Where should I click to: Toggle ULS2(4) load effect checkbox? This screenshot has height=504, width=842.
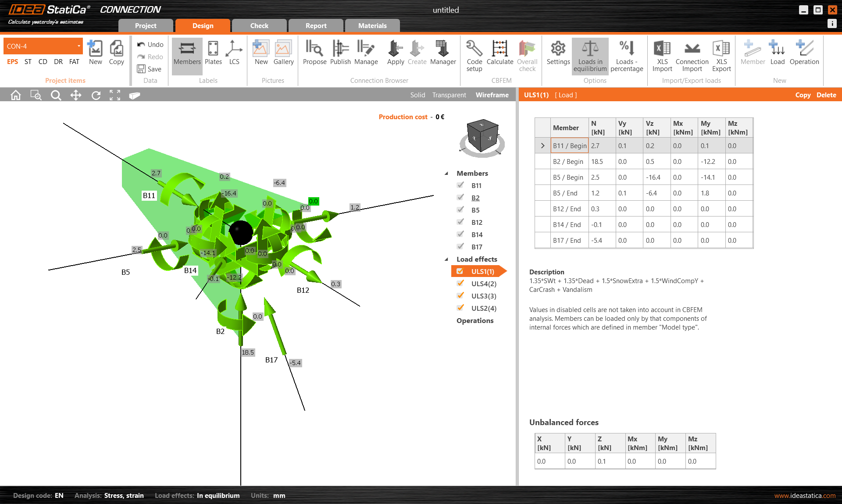point(460,308)
